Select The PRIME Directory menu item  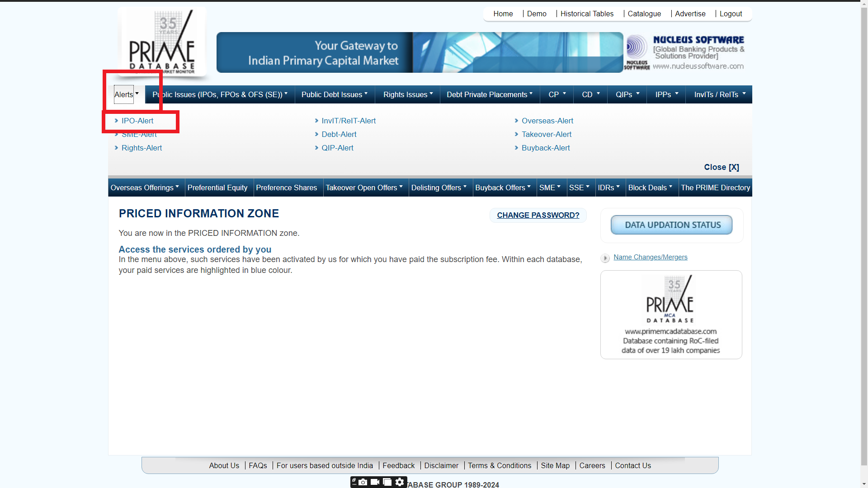pyautogui.click(x=715, y=188)
